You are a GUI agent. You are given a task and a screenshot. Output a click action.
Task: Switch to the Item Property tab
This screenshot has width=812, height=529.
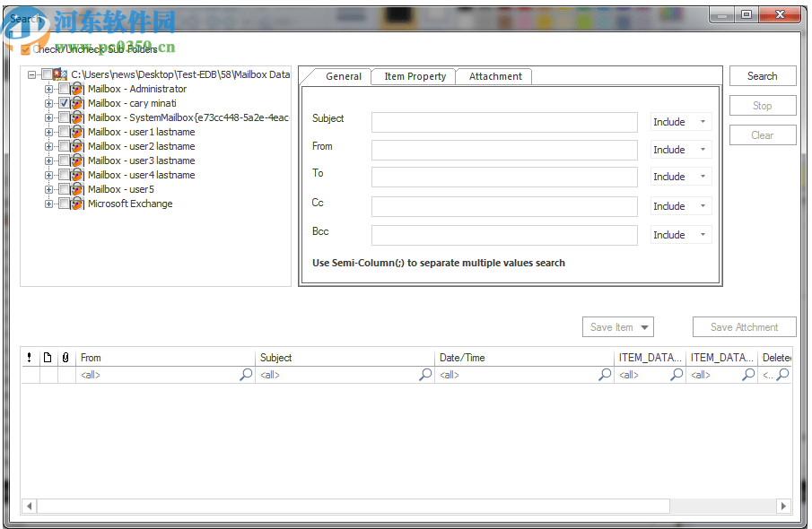click(413, 76)
